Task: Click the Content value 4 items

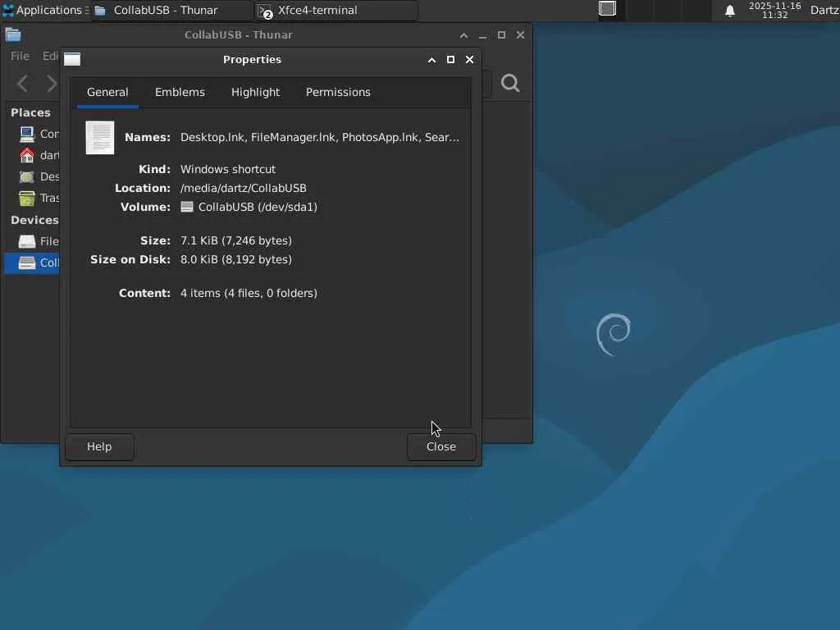Action: point(249,293)
